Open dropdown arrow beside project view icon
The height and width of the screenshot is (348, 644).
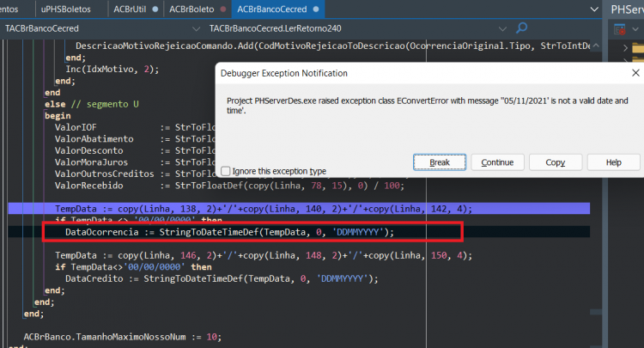tap(635, 29)
